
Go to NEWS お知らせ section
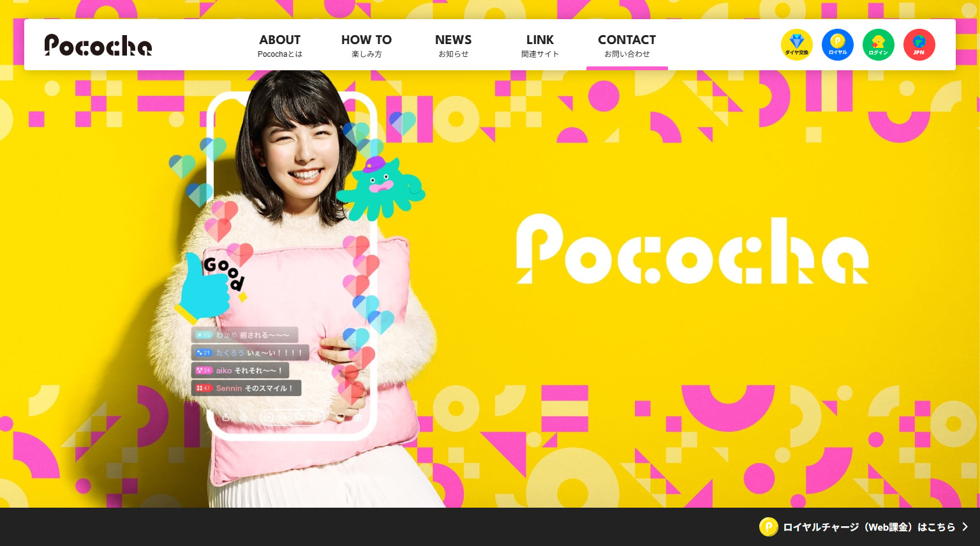[453, 46]
